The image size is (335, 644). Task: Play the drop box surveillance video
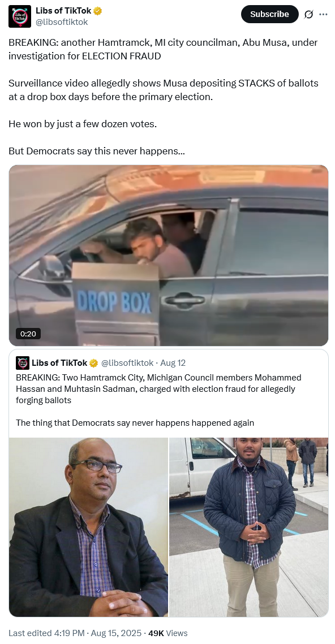coord(169,256)
